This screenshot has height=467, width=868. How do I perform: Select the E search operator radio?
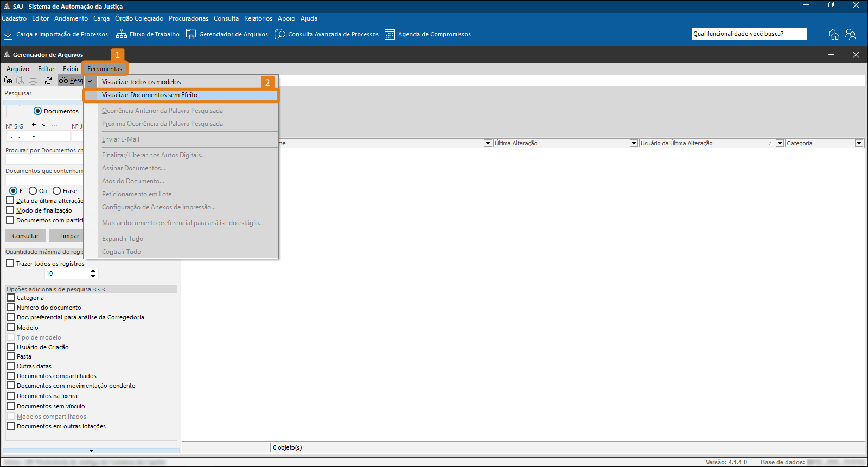point(13,191)
